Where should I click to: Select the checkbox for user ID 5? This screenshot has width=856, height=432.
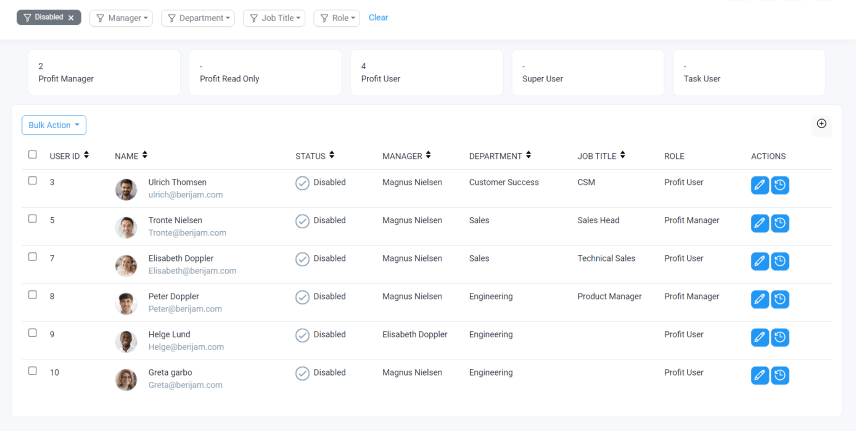(33, 218)
